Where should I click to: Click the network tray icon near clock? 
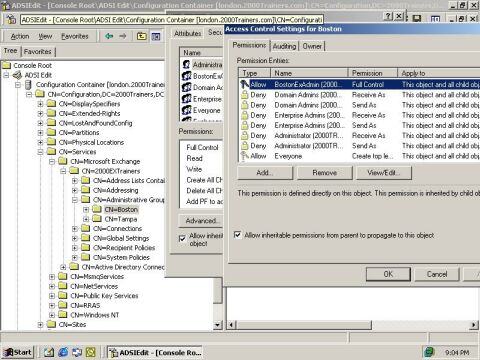pos(429,352)
